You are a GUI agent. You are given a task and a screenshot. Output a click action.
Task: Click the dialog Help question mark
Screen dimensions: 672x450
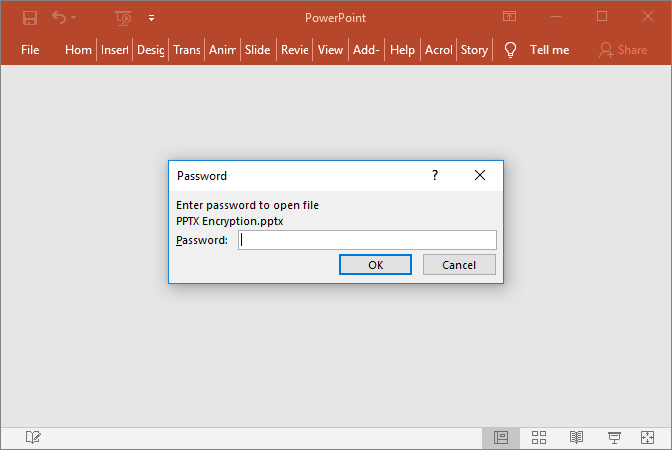point(434,175)
